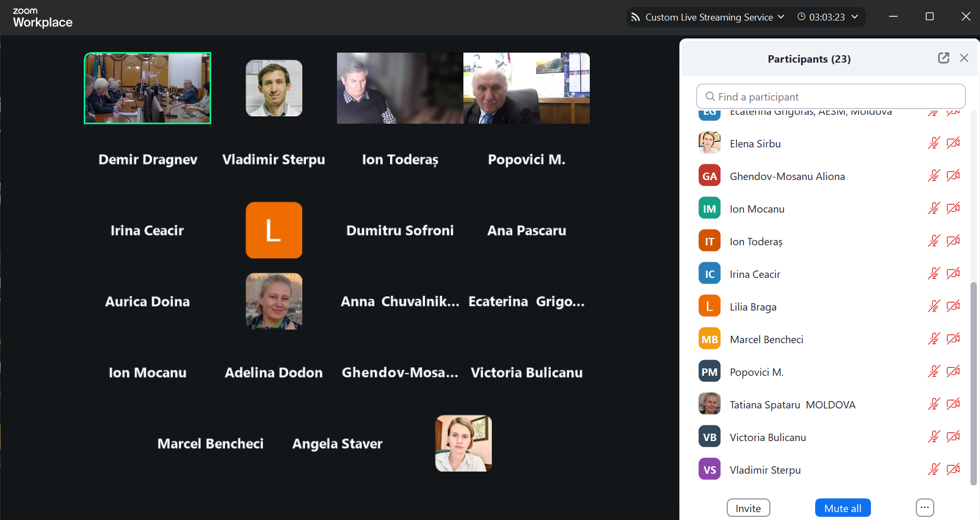Close the Participants panel
This screenshot has height=520, width=980.
tap(964, 58)
